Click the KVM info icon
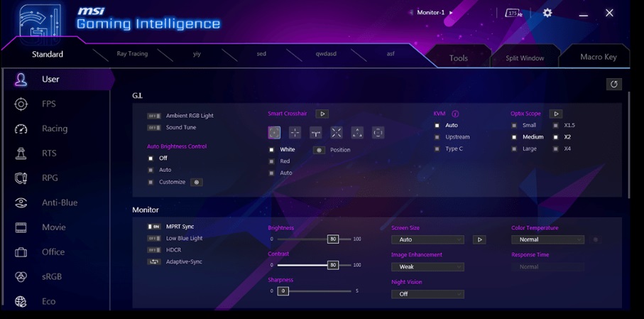This screenshot has height=319, width=644. pyautogui.click(x=455, y=114)
